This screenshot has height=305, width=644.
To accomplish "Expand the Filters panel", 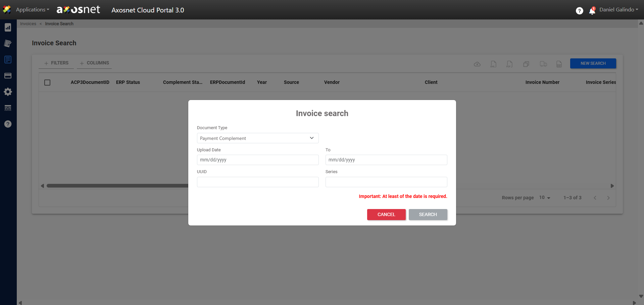I will click(x=56, y=63).
